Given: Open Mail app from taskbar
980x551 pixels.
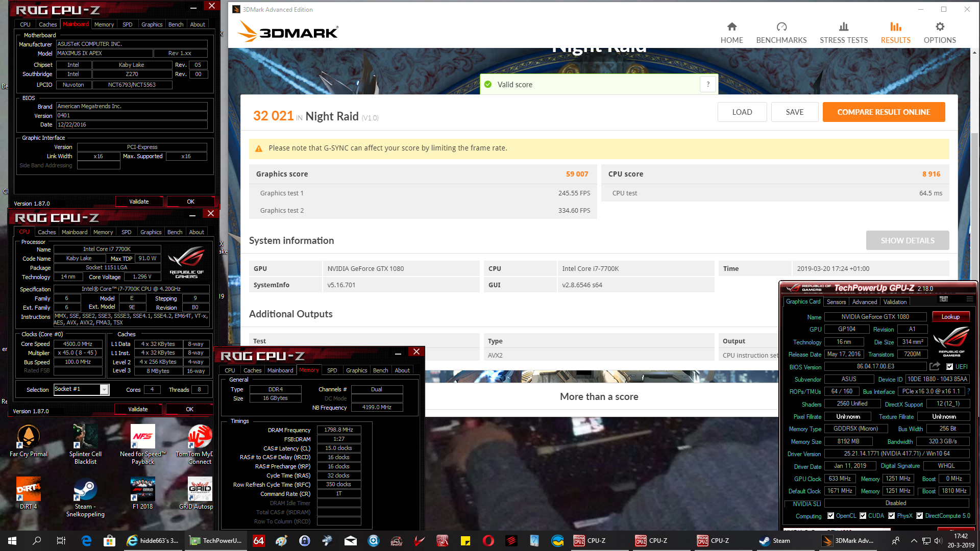Looking at the screenshot, I should tap(351, 541).
